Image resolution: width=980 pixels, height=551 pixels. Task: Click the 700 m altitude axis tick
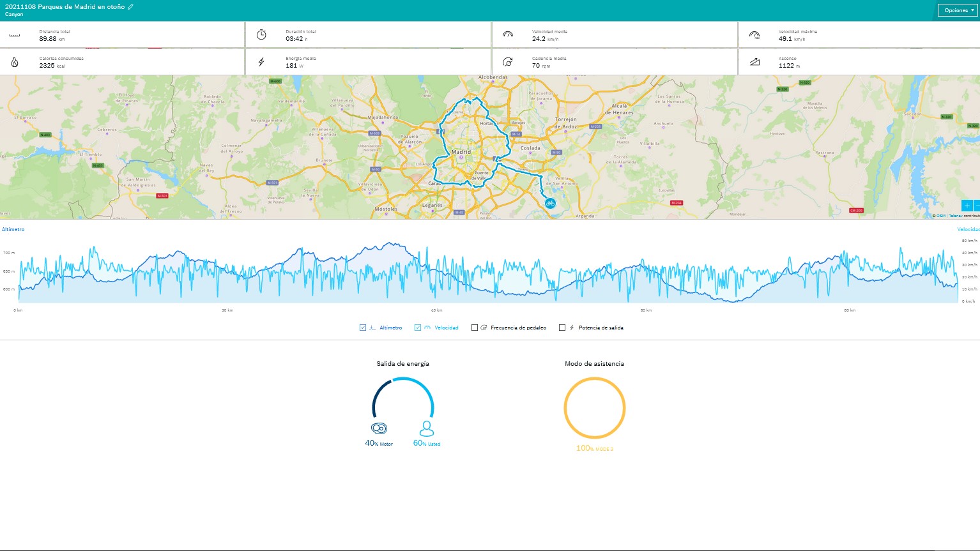tap(8, 253)
